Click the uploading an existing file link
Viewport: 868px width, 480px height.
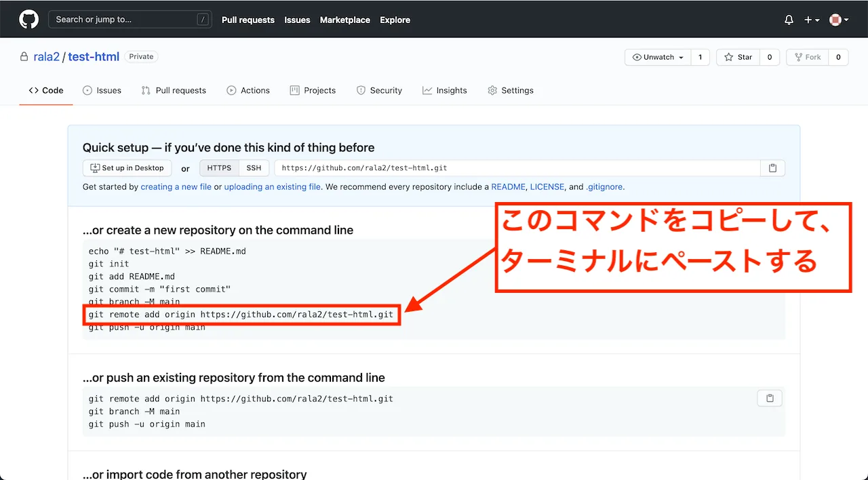(272, 186)
